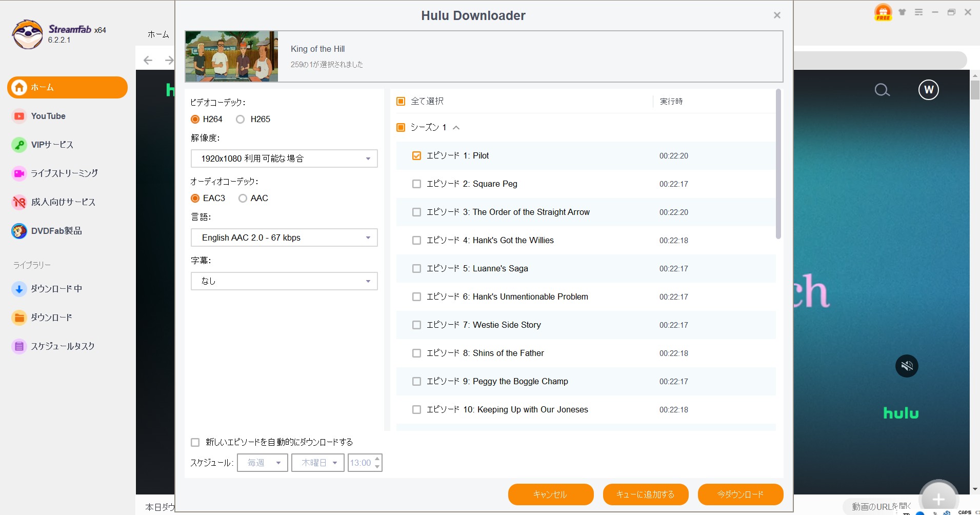Image resolution: width=980 pixels, height=515 pixels.
Task: Open スケジュールタスク in sidebar
Action: (x=63, y=346)
